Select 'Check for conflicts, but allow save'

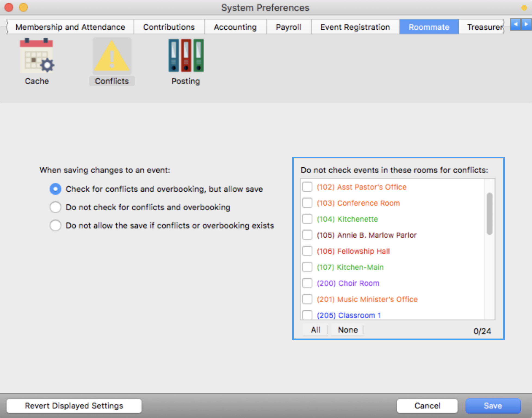click(x=55, y=189)
